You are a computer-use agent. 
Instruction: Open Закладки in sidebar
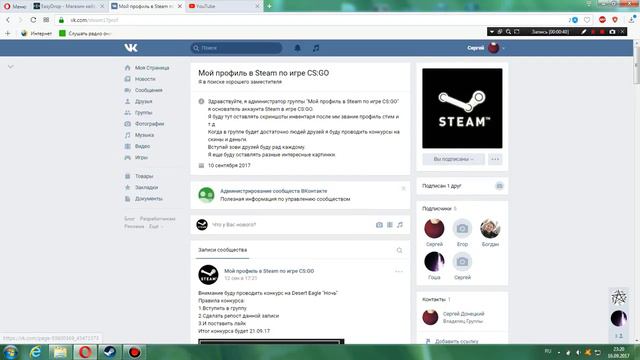[141, 187]
